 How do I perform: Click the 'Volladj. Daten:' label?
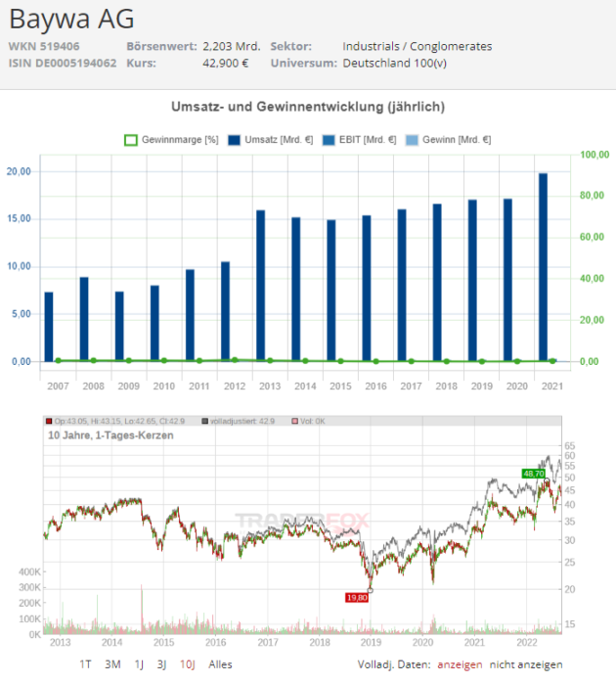coord(394,664)
